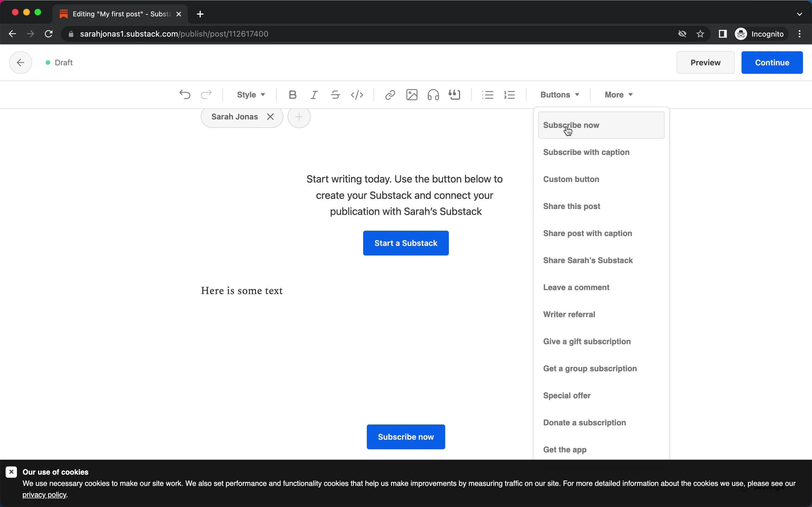The image size is (812, 507).
Task: Click the Audio embed icon
Action: [x=433, y=95]
